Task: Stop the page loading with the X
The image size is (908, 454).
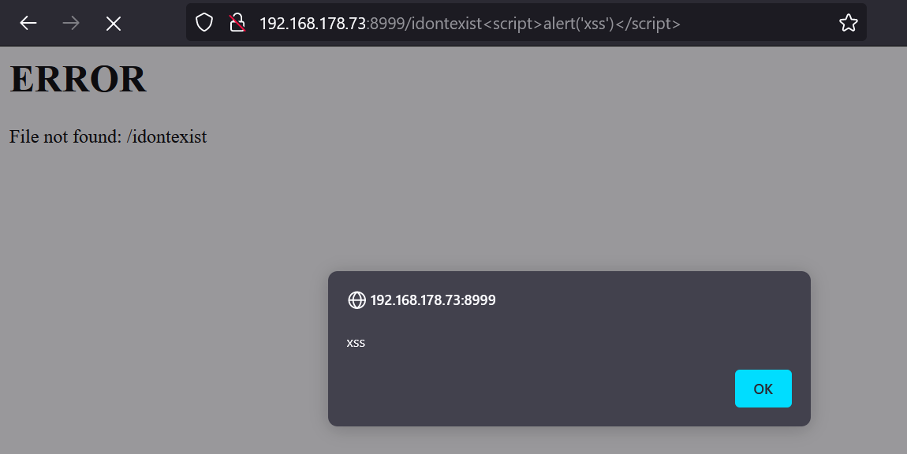Action: point(114,23)
